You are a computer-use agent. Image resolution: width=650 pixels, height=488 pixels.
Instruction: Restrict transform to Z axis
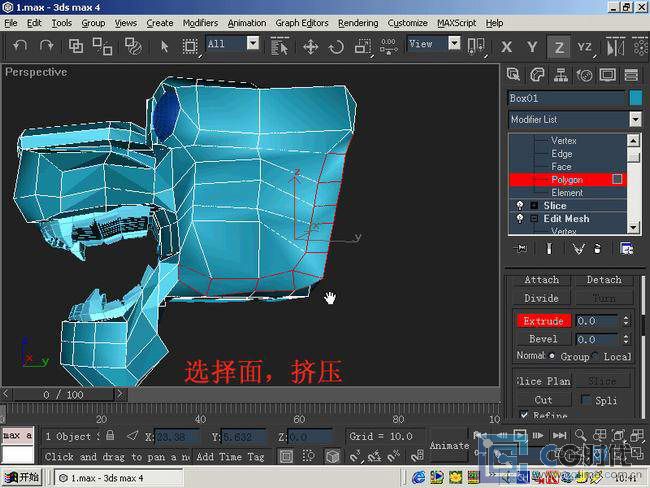click(x=559, y=47)
